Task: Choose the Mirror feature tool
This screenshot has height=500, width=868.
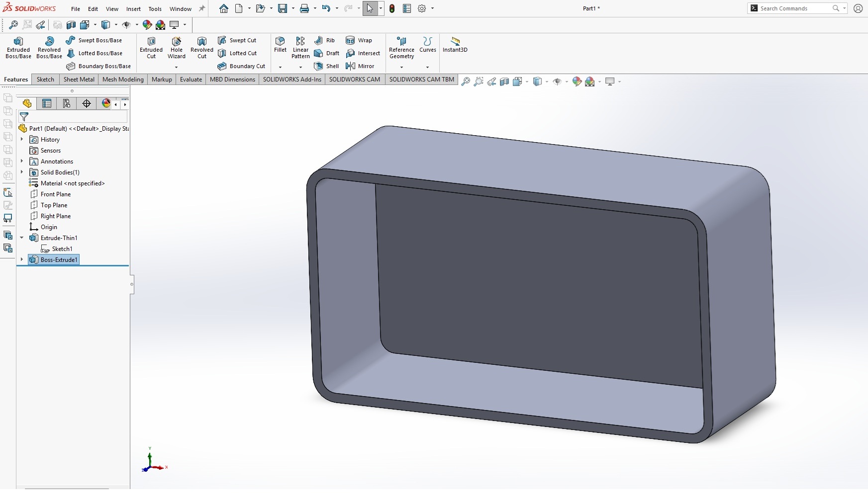Action: click(360, 66)
